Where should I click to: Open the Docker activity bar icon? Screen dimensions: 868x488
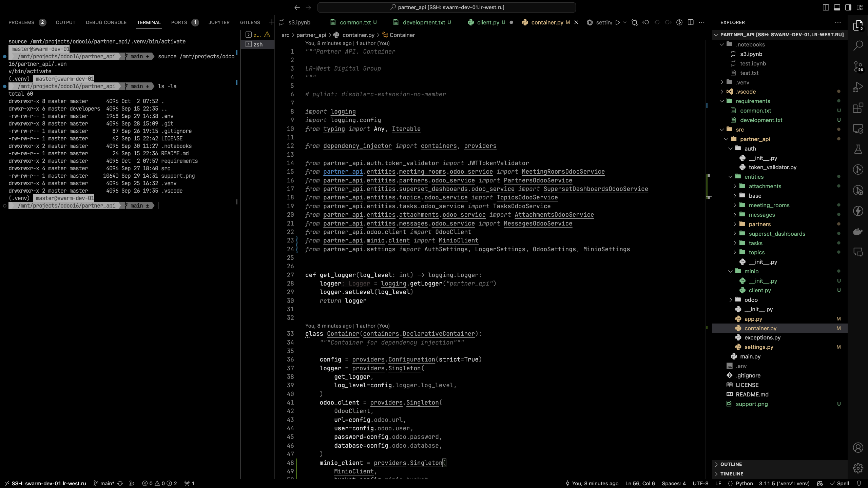pos(858,232)
